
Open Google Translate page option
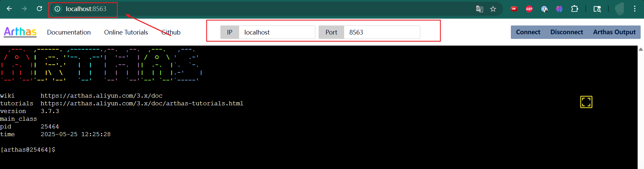coord(480,9)
